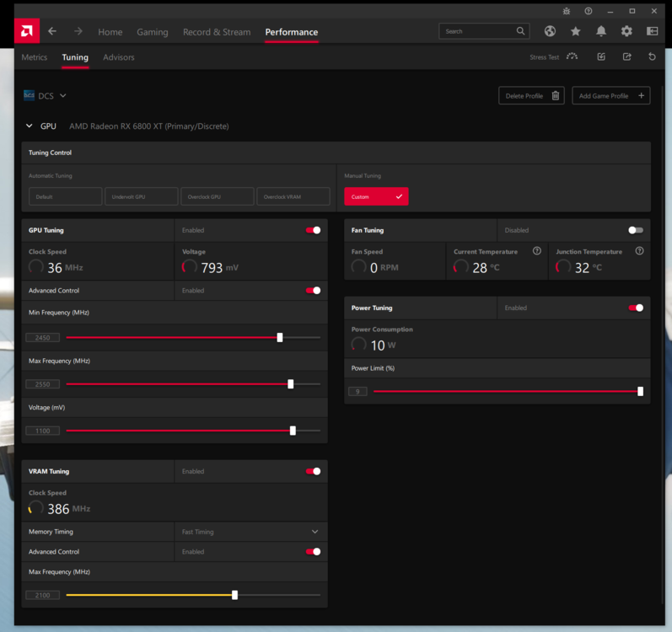Disable the GPU Tuning toggle
This screenshot has height=632, width=672.
pyautogui.click(x=313, y=230)
